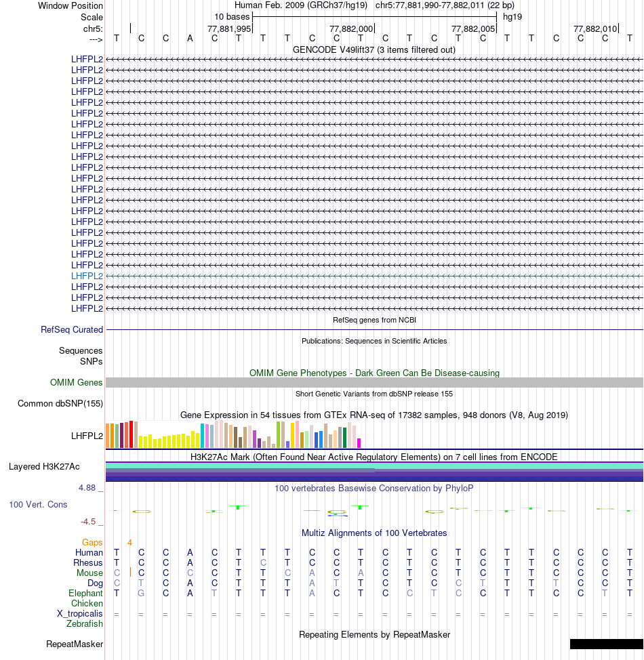Click the black RepeatMasker repeat element block

pos(606,644)
